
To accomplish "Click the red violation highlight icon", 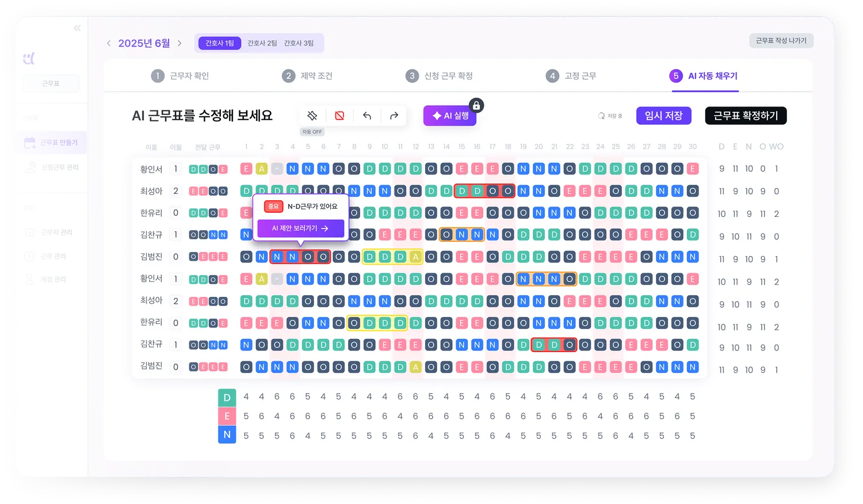I will pos(339,116).
